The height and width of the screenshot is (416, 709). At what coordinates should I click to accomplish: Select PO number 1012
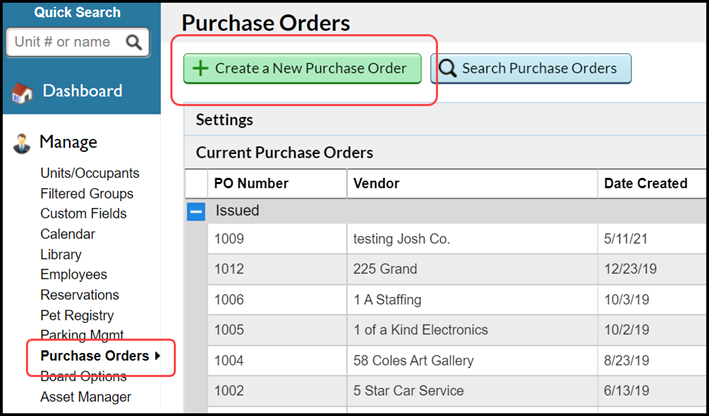(x=229, y=269)
